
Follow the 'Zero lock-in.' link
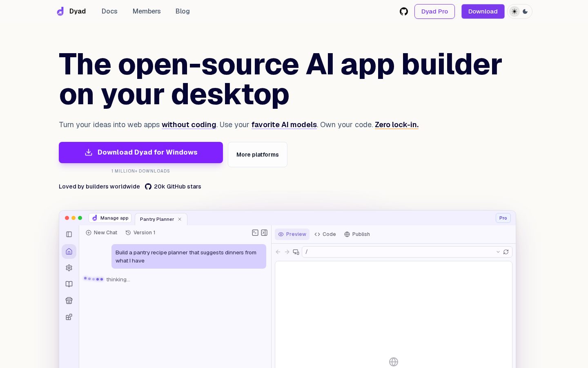coord(396,125)
